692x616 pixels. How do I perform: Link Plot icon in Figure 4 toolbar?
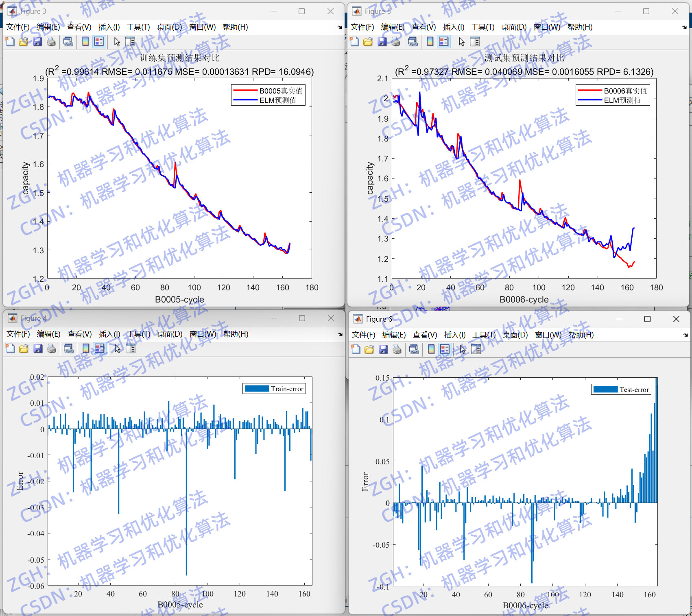click(x=69, y=348)
